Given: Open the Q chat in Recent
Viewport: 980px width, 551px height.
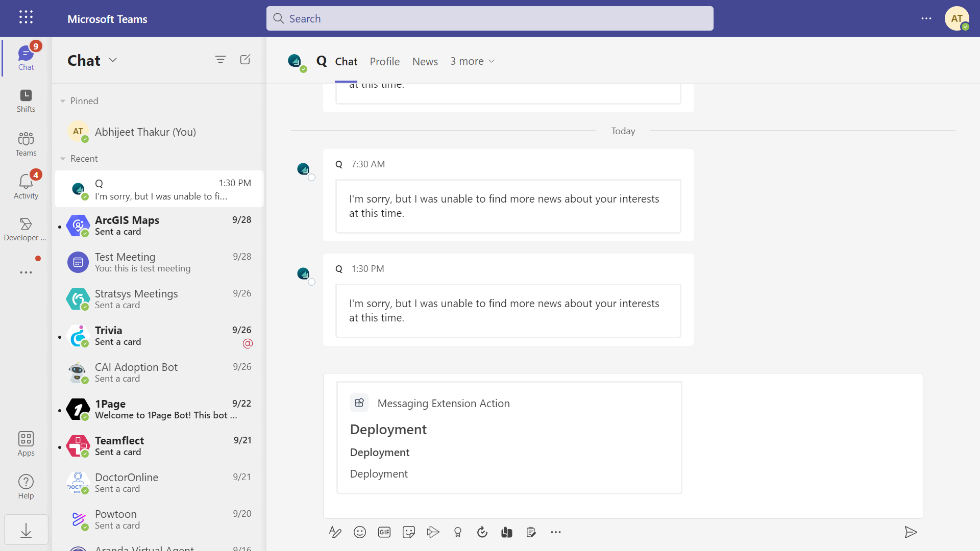Looking at the screenshot, I should point(159,189).
